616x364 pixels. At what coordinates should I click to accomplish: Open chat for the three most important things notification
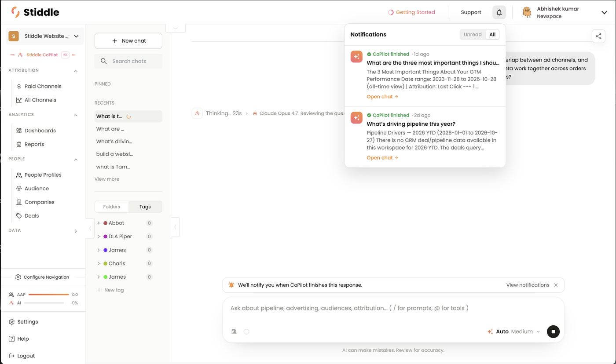coord(382,97)
